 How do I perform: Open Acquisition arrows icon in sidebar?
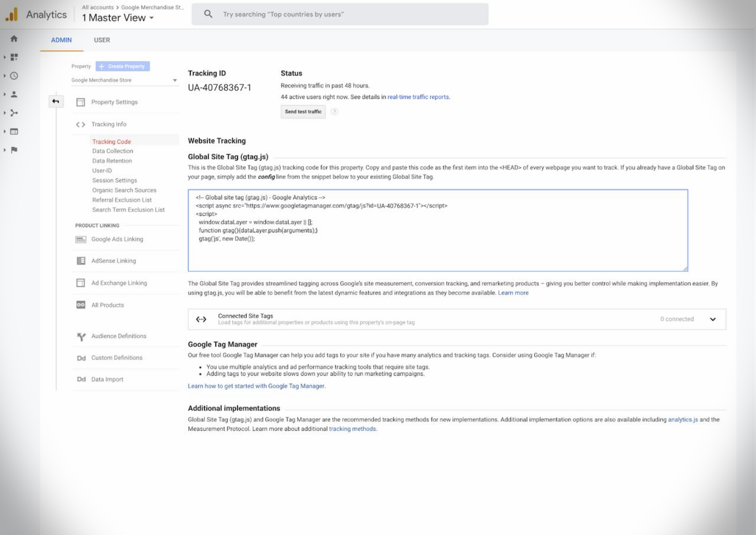pyautogui.click(x=14, y=113)
